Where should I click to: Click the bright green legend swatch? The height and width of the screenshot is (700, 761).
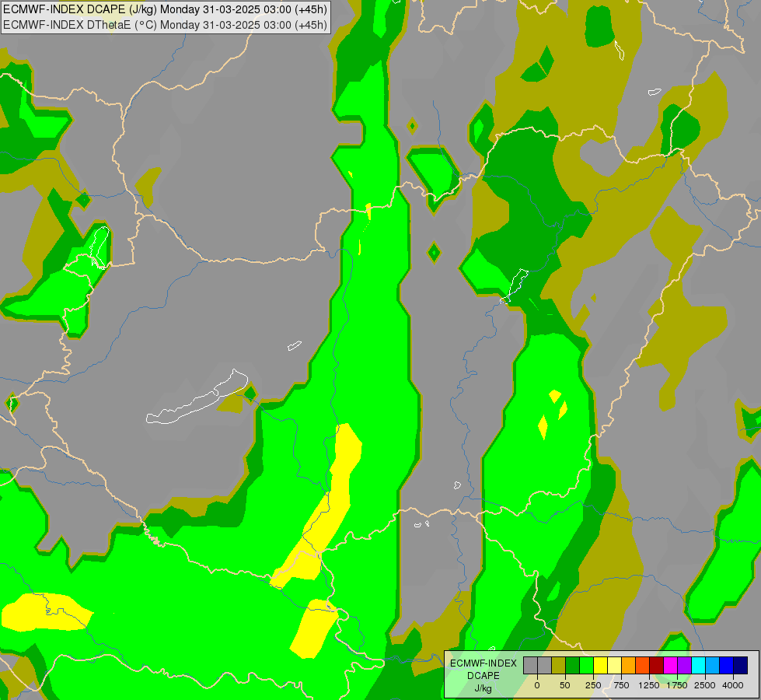click(587, 665)
